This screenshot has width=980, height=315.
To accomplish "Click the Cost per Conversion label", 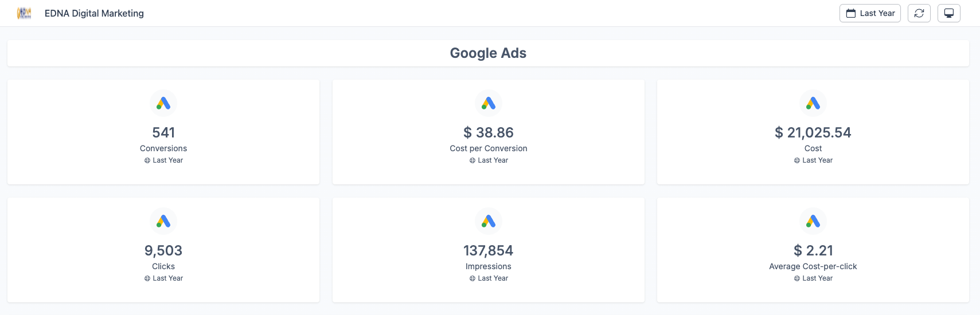I will tap(489, 148).
